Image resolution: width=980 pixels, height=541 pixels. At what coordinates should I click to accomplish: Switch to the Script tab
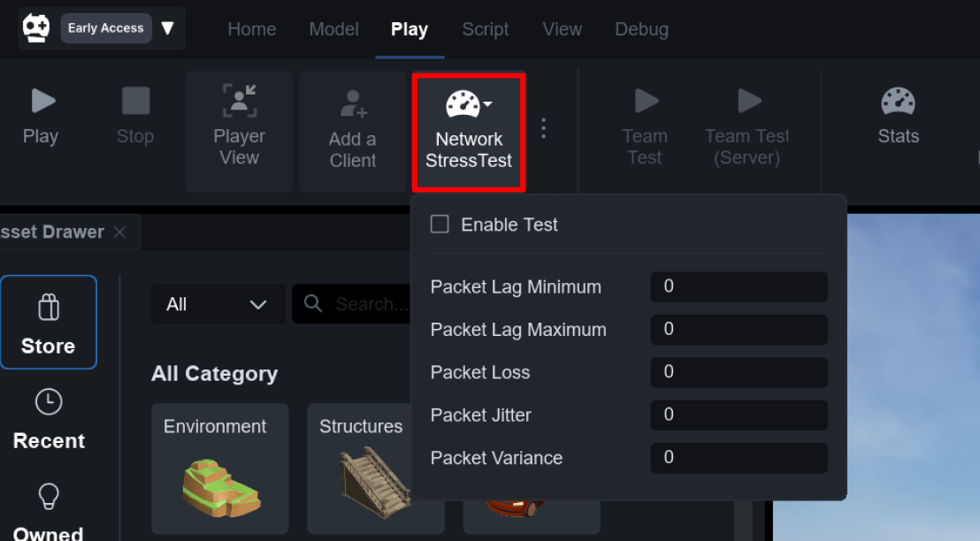click(x=486, y=29)
